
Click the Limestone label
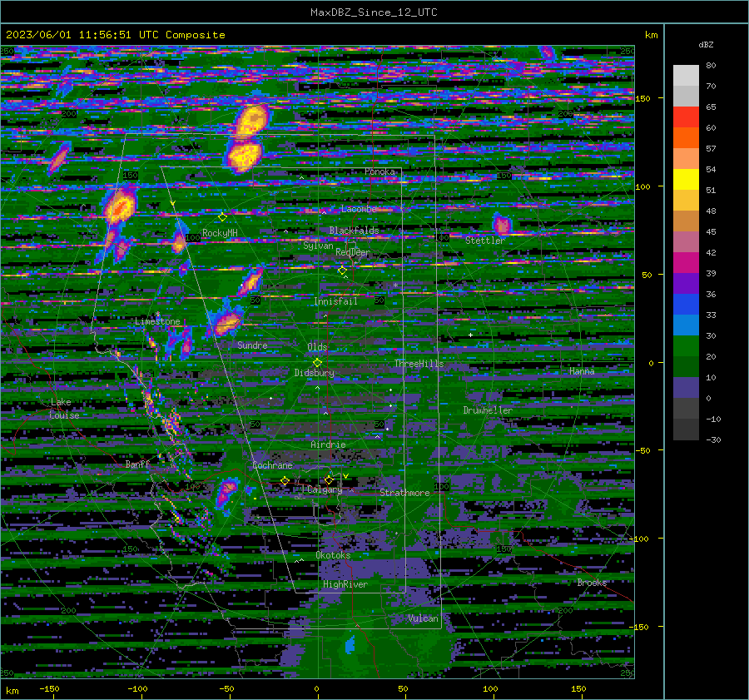click(x=157, y=321)
